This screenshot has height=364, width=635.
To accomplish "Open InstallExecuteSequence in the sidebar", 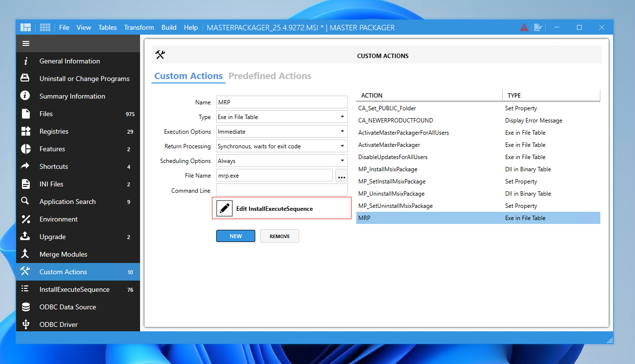I will point(78,289).
